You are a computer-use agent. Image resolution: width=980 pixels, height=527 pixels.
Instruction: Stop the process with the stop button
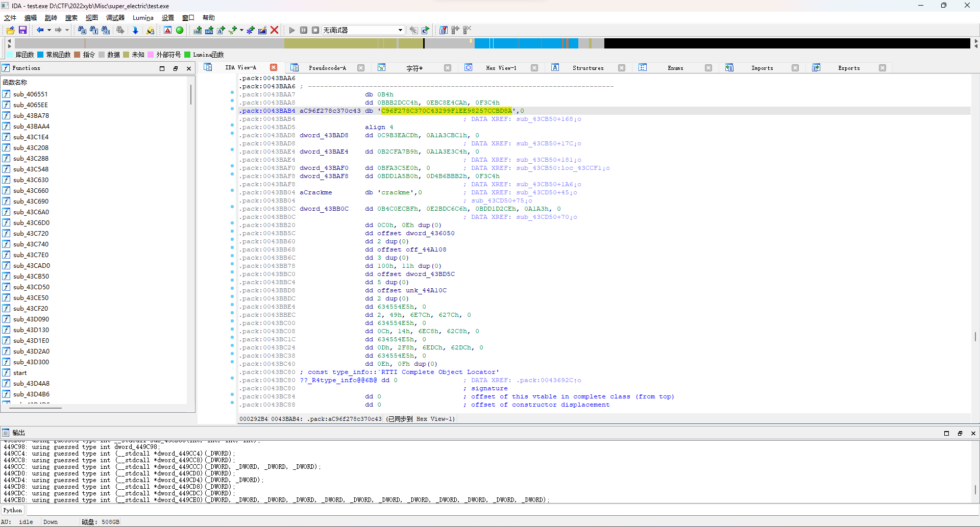[x=315, y=30]
